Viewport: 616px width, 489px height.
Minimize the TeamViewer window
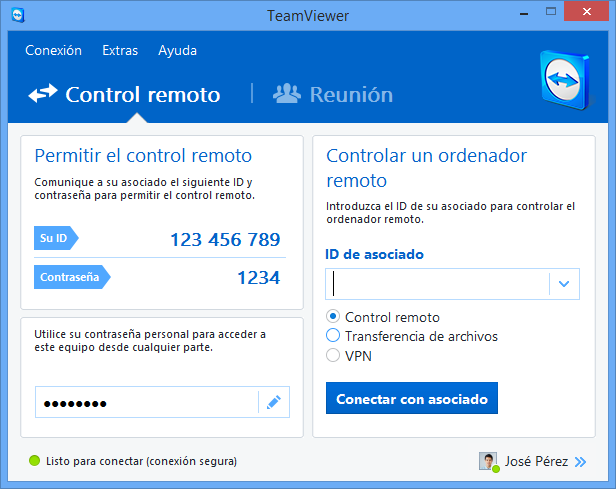pyautogui.click(x=524, y=13)
